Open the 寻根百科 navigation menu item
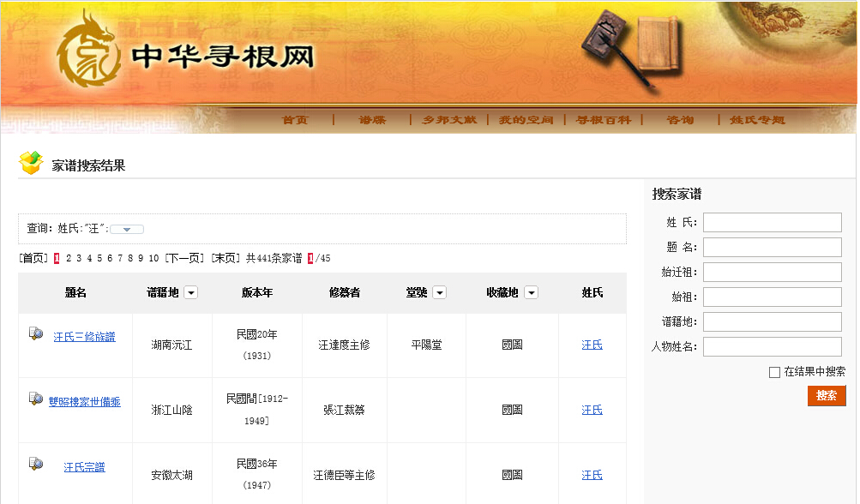Screen dimensions: 860x504 click(x=603, y=120)
